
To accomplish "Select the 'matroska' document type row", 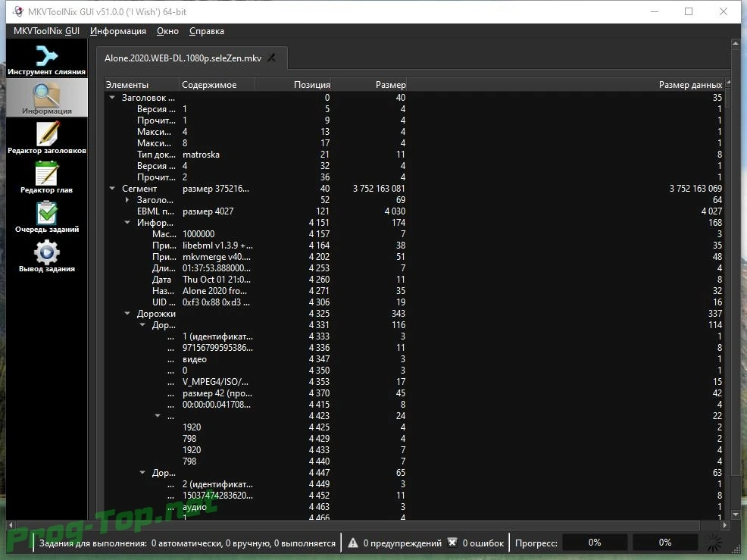I will [414, 155].
